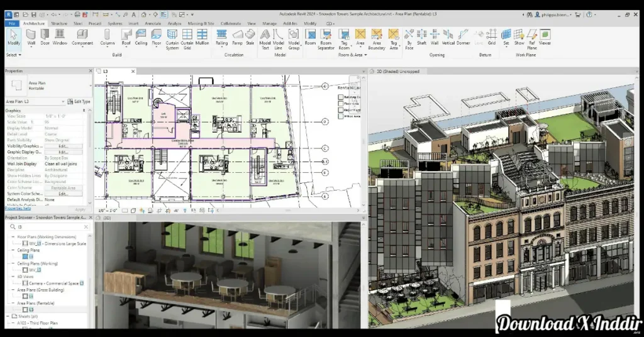
Task: Switch to the Annotate ribbon tab
Action: click(x=153, y=23)
